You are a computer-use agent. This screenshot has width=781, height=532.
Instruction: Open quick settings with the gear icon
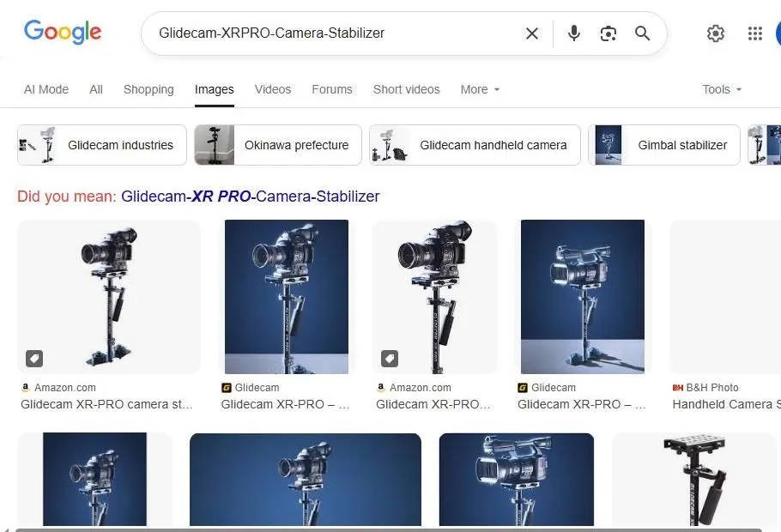tap(716, 33)
